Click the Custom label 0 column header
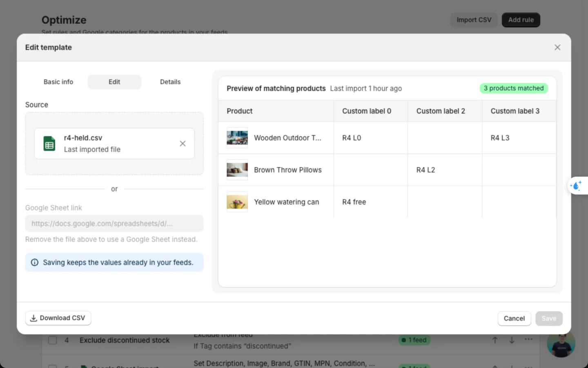The width and height of the screenshot is (588, 368). [371, 111]
